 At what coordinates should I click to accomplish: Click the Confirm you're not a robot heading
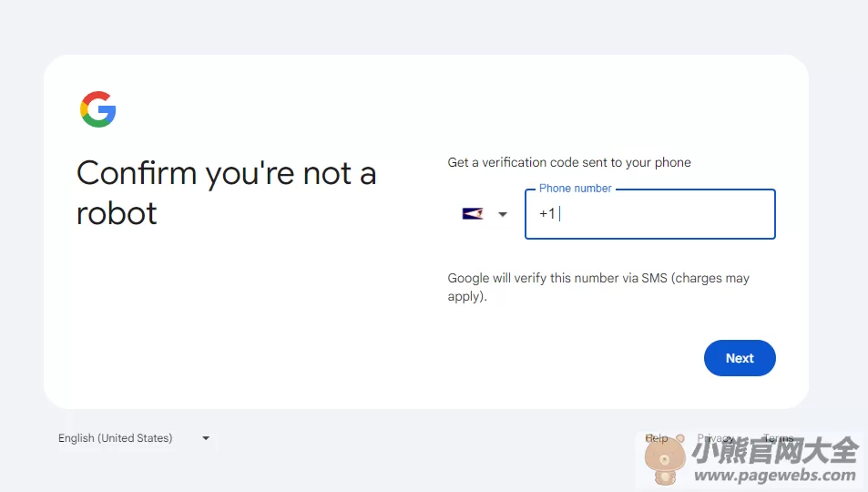(227, 193)
